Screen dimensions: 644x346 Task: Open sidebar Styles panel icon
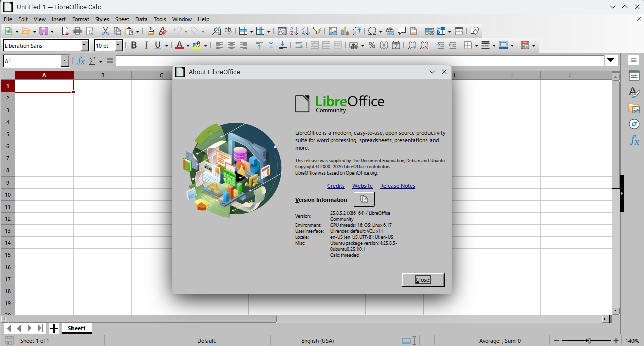(634, 93)
